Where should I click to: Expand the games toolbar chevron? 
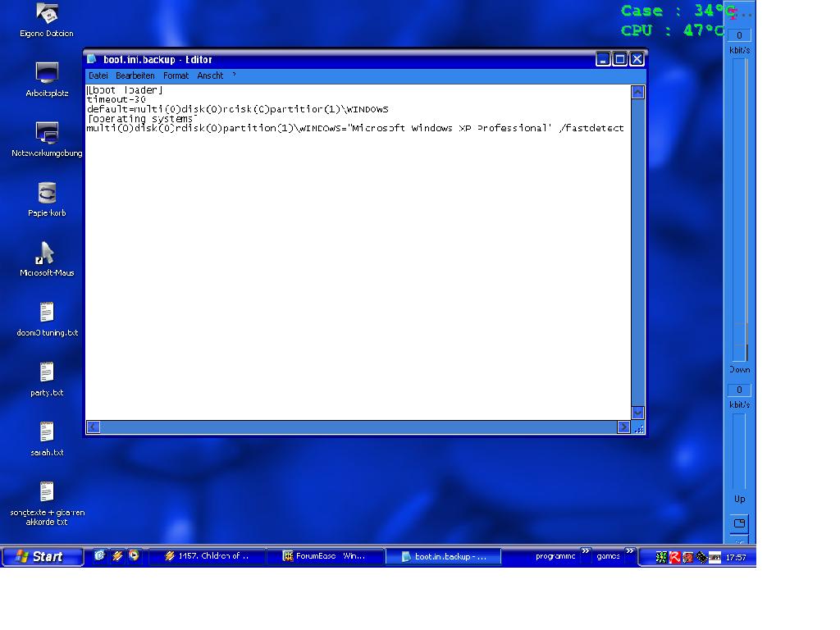point(630,551)
